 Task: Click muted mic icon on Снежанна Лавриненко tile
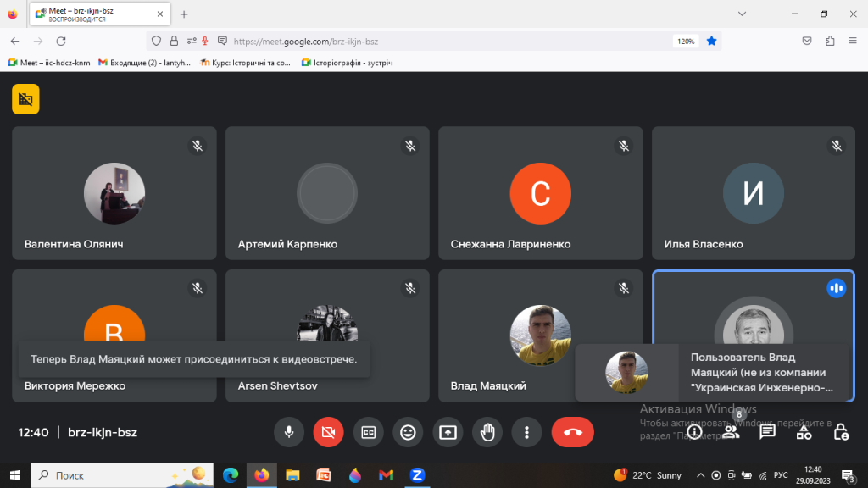coord(623,146)
